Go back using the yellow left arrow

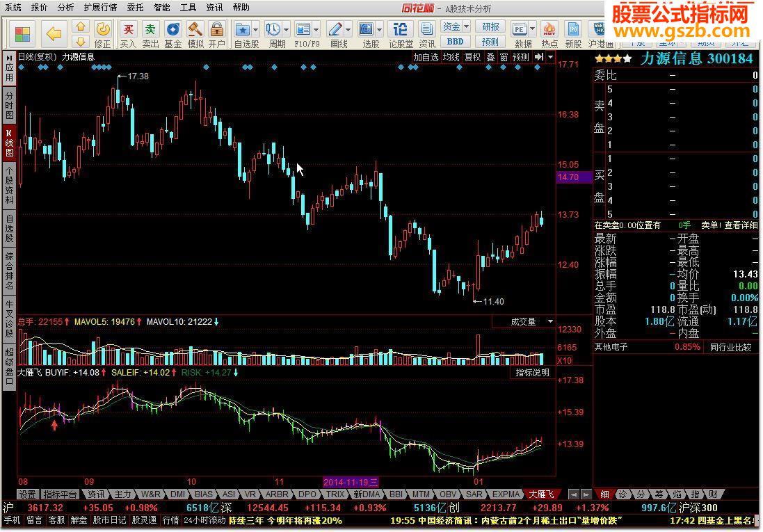(54, 34)
